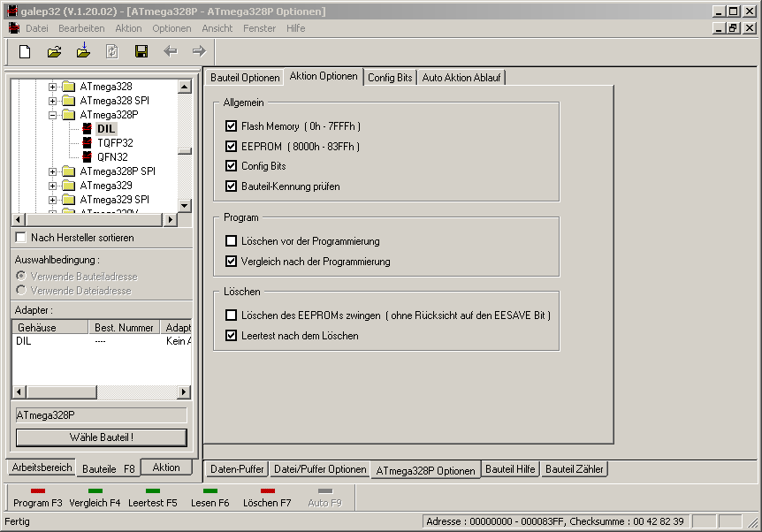Open the Aktion menu

pyautogui.click(x=128, y=28)
